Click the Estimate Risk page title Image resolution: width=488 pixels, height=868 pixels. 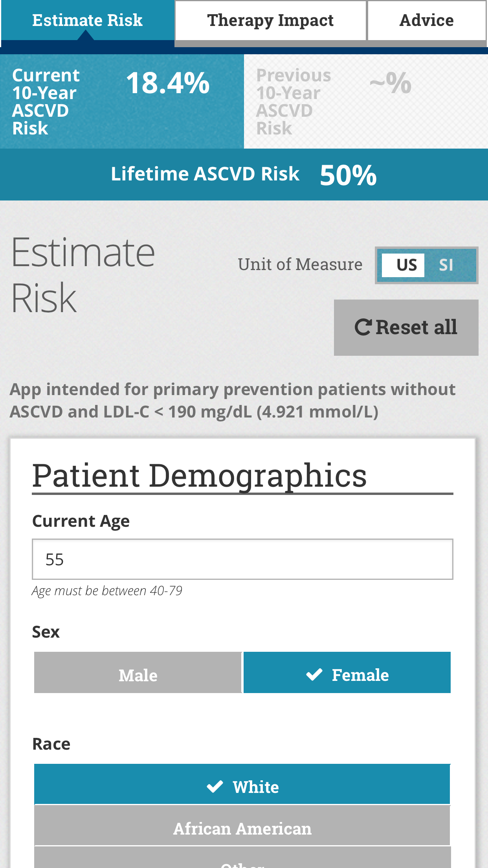tap(83, 271)
